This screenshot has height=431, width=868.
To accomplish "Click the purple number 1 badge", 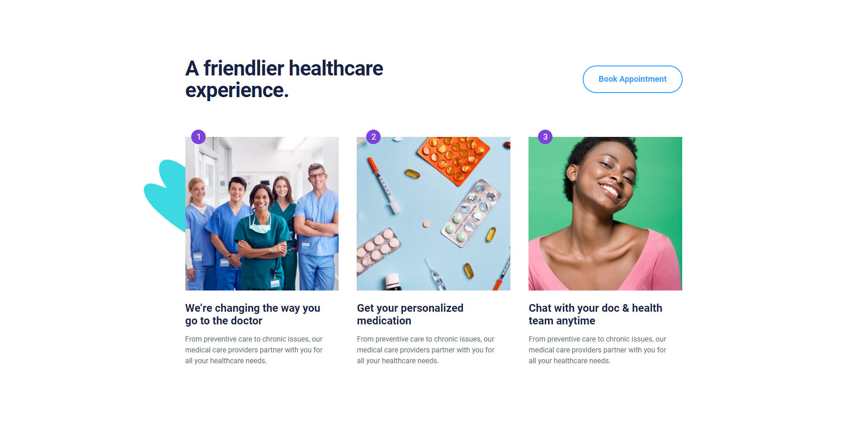I will click(198, 136).
